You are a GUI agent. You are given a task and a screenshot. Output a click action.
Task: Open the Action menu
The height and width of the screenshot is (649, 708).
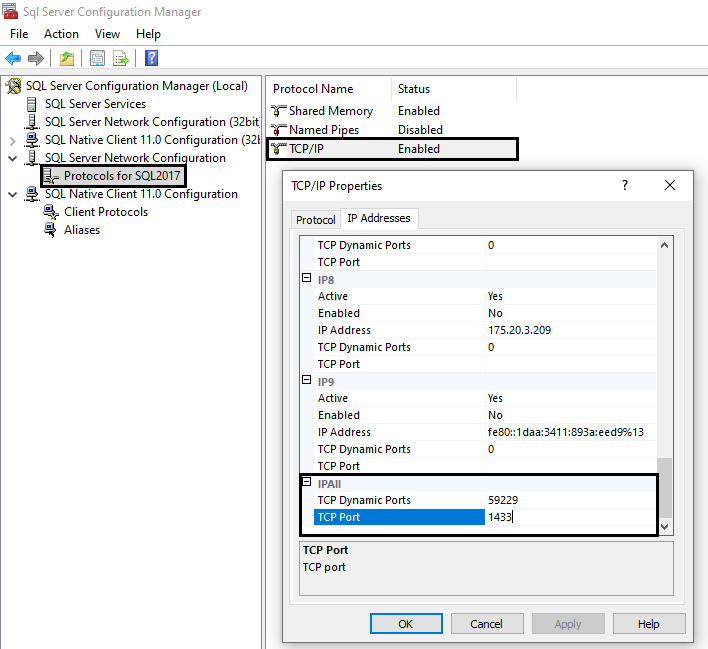[x=61, y=34]
